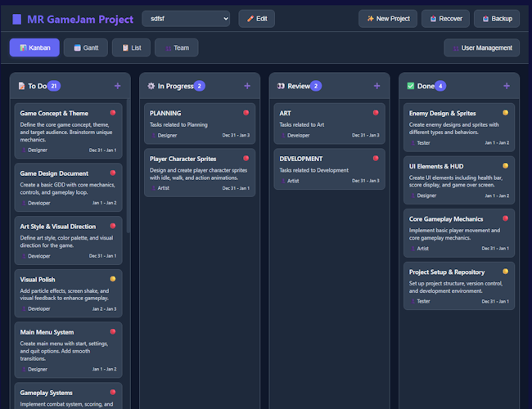Click the Done count badge showing 4
Viewport: 532px width, 409px height.
coord(440,86)
